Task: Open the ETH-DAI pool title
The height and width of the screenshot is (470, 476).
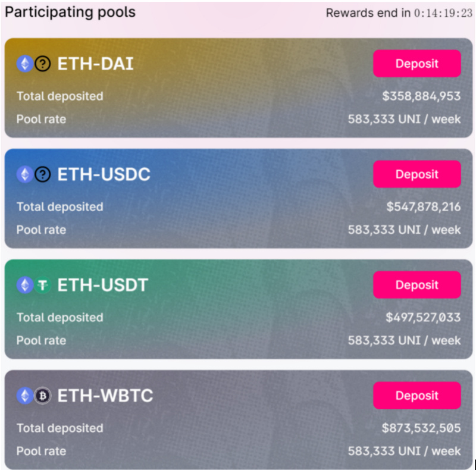Action: pyautogui.click(x=95, y=64)
